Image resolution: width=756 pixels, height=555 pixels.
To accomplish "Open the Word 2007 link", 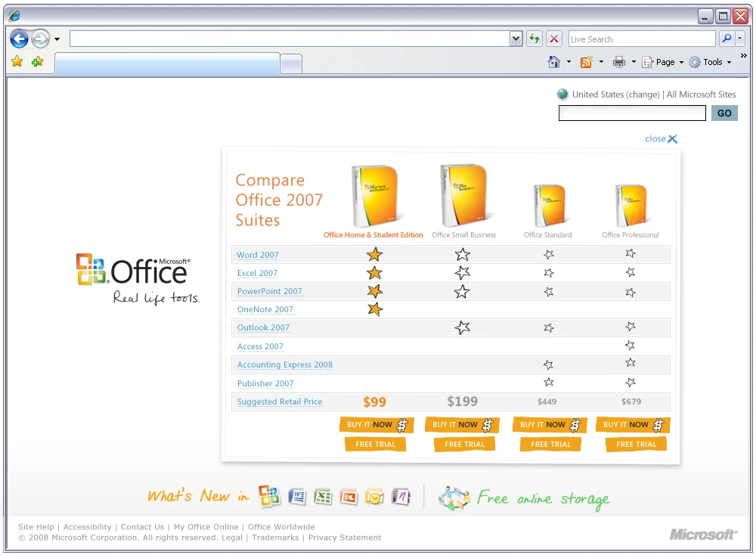I will [x=258, y=255].
